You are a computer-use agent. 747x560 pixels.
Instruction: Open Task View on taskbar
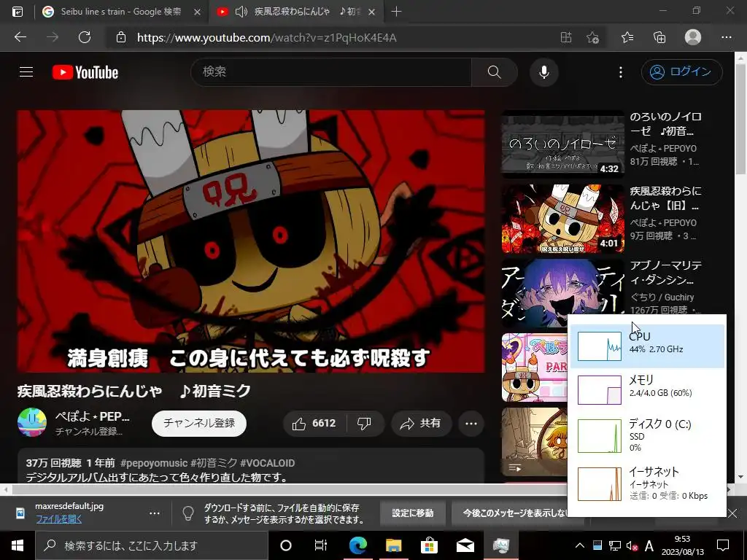[x=321, y=545]
